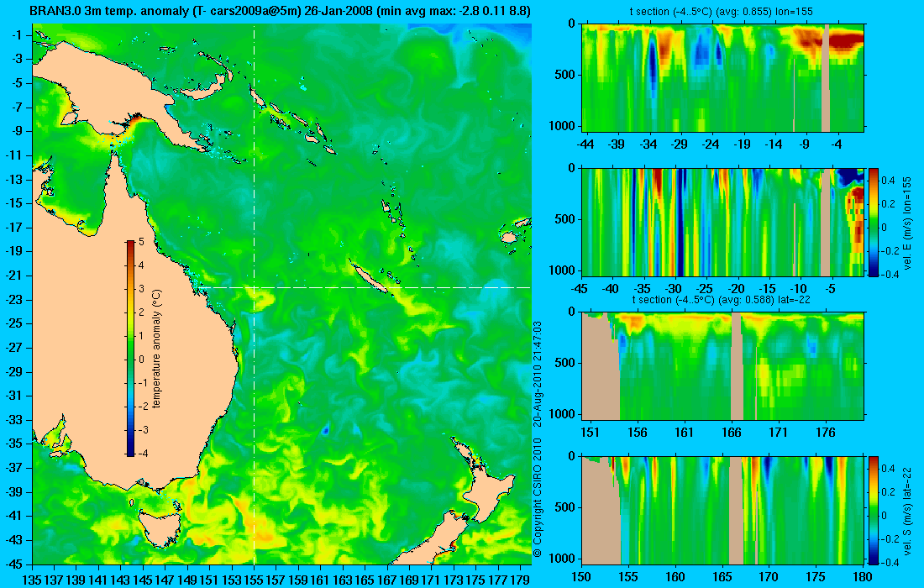Click the BRAN3.0 temperature anomaly title
The image size is (924, 588).
point(280,11)
